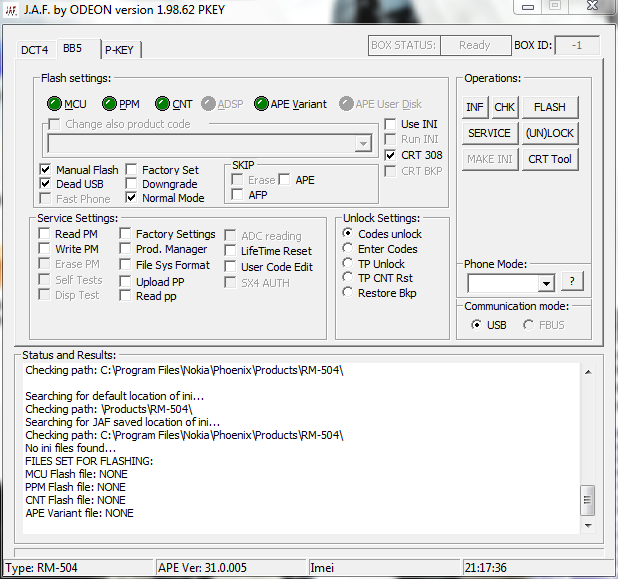The width and height of the screenshot is (618, 579).
Task: Check the Factory Settings service option
Action: click(x=125, y=234)
